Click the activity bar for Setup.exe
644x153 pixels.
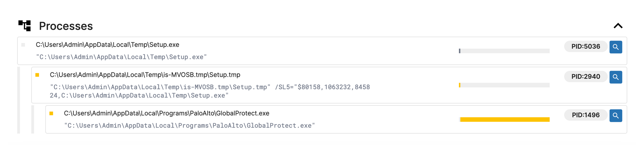504,51
